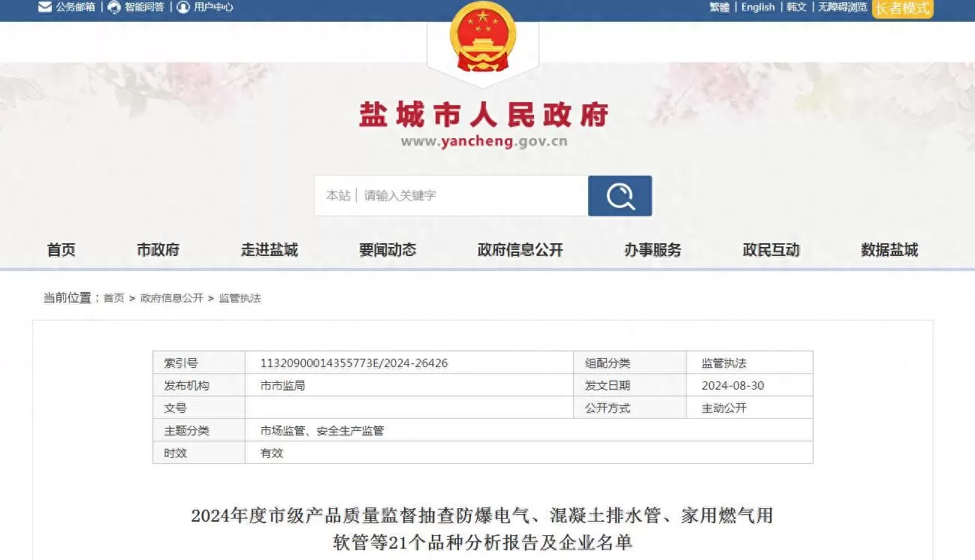The height and width of the screenshot is (560, 975).
Task: Go to 走进盐城 section
Action: pyautogui.click(x=269, y=250)
